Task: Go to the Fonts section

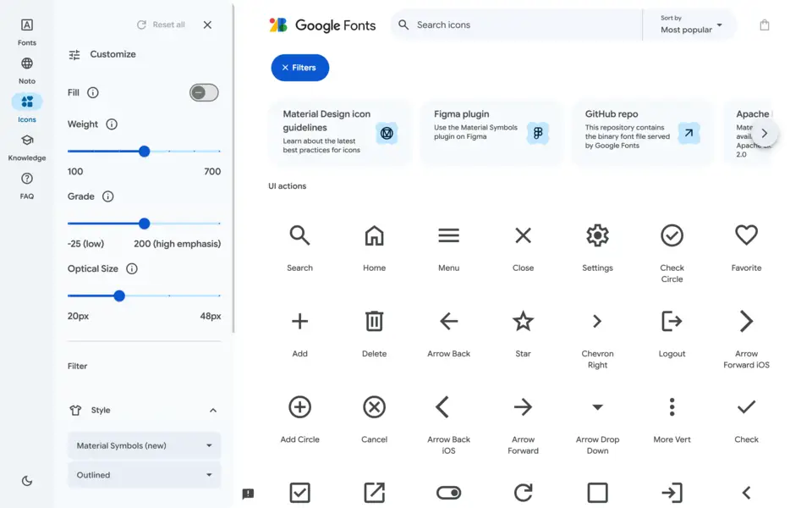Action: 27,32
